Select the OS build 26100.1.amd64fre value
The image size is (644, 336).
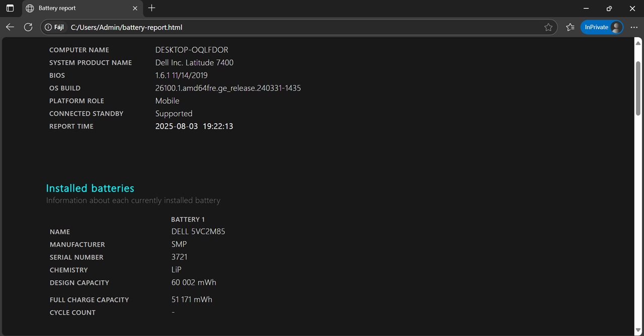[x=228, y=88]
